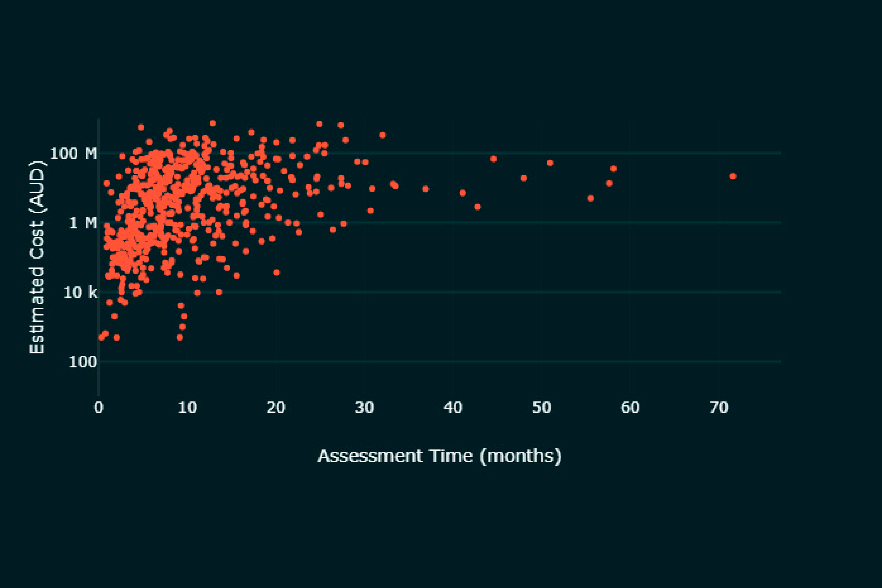Click the rightmost data point near 72 months
This screenshot has width=882, height=588.
click(733, 176)
